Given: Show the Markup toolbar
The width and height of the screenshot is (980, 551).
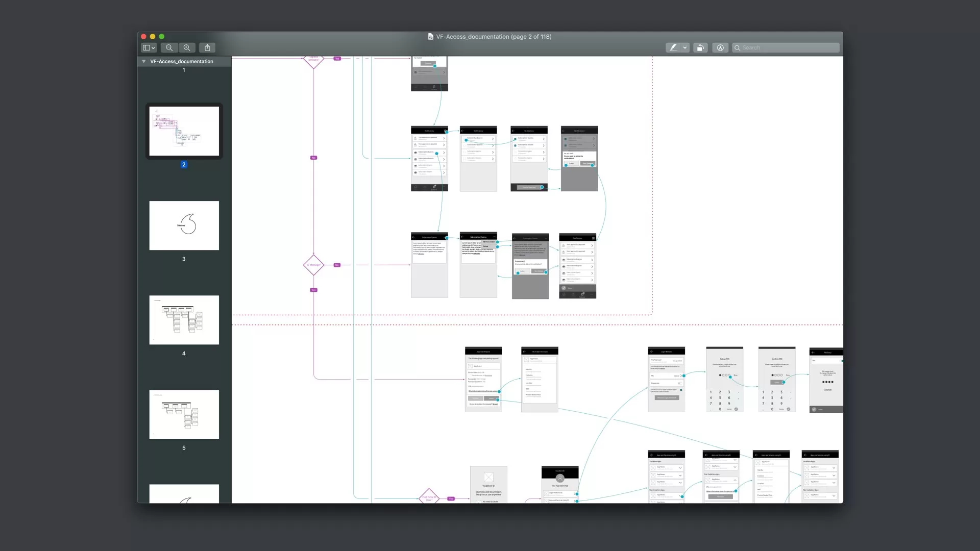Looking at the screenshot, I should pos(720,47).
